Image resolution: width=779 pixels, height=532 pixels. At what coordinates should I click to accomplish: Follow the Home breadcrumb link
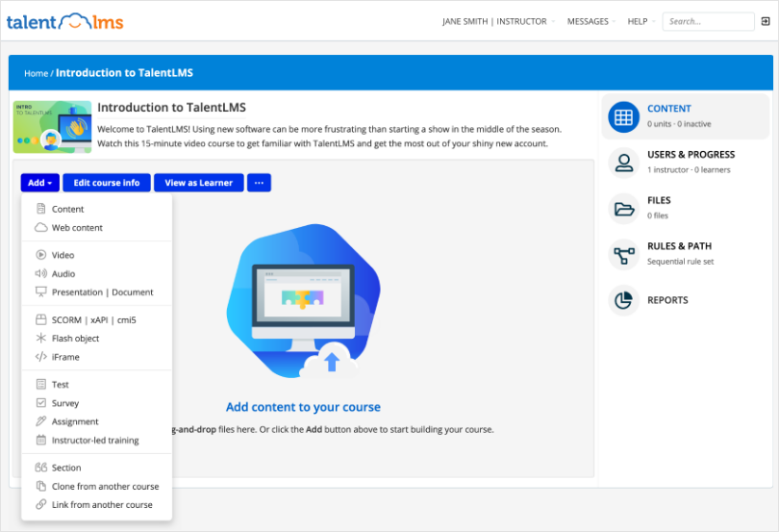(36, 73)
